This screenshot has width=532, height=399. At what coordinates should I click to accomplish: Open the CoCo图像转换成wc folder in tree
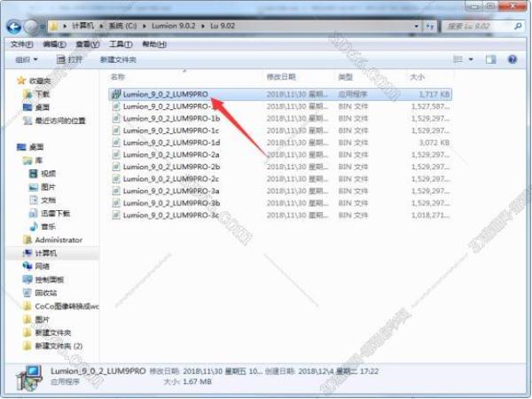pyautogui.click(x=66, y=306)
